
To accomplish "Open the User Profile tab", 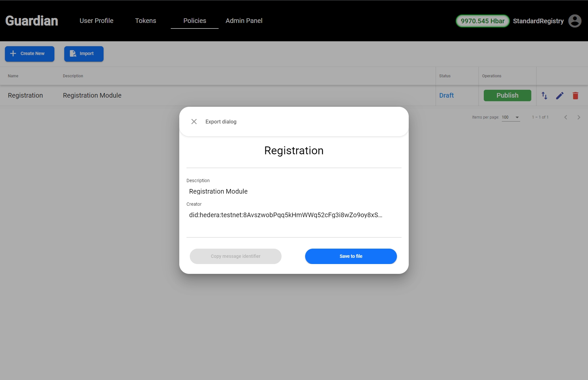I will [96, 21].
